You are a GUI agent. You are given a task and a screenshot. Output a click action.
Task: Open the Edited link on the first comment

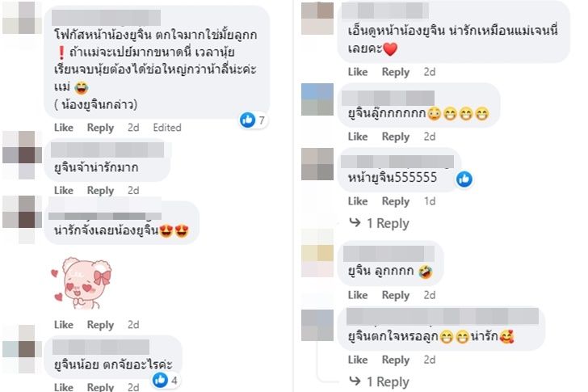tap(167, 128)
